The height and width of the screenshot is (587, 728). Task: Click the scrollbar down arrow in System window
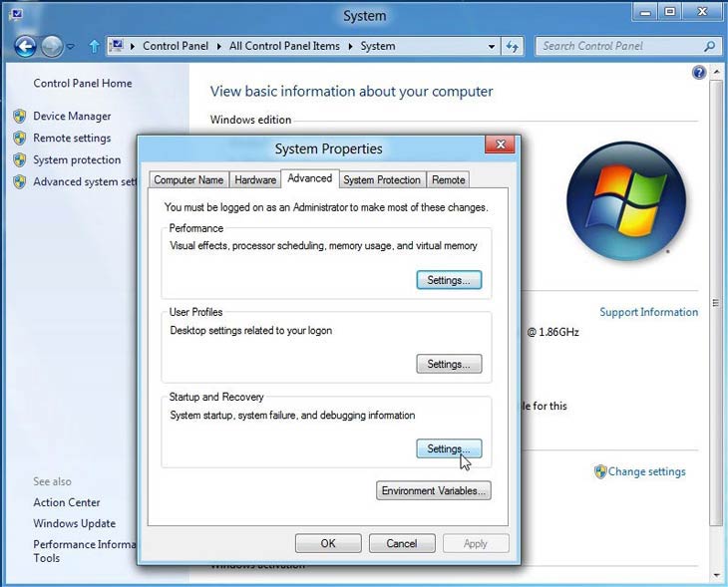[x=715, y=576]
